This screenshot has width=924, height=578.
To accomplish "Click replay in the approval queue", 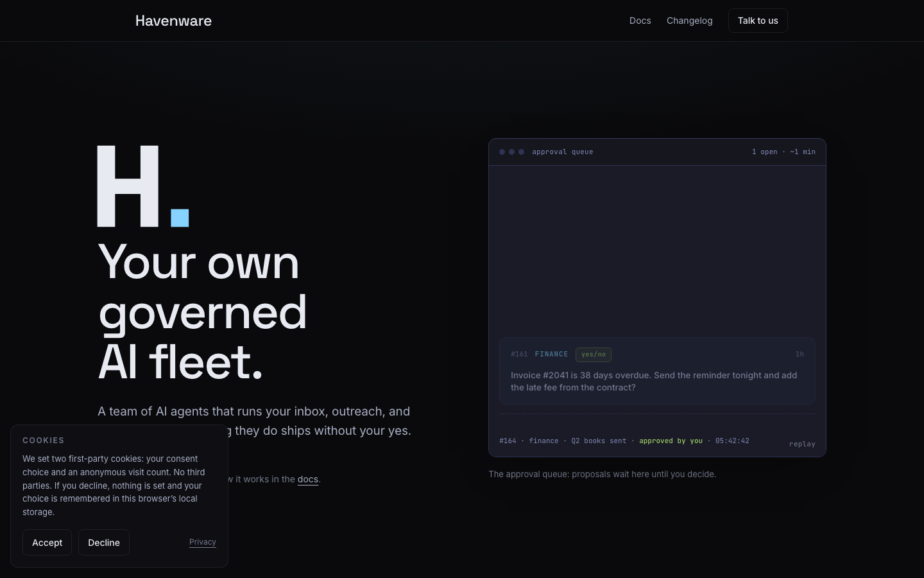I will [802, 444].
